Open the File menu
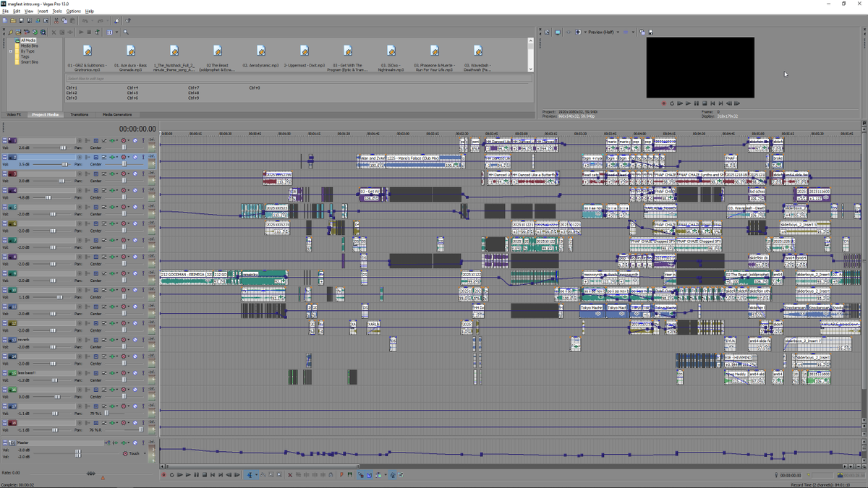Screen dimensions: 868x488 point(5,12)
